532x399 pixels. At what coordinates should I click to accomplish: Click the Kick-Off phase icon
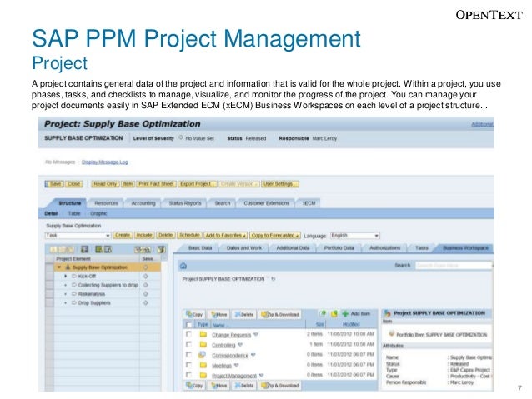tap(74, 277)
